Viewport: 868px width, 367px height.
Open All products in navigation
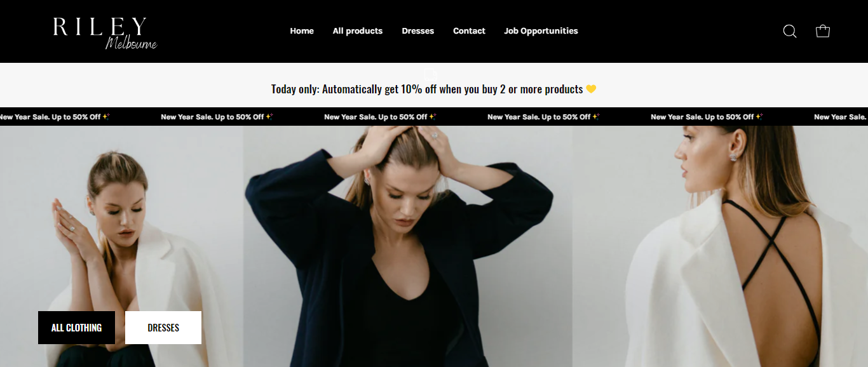358,30
